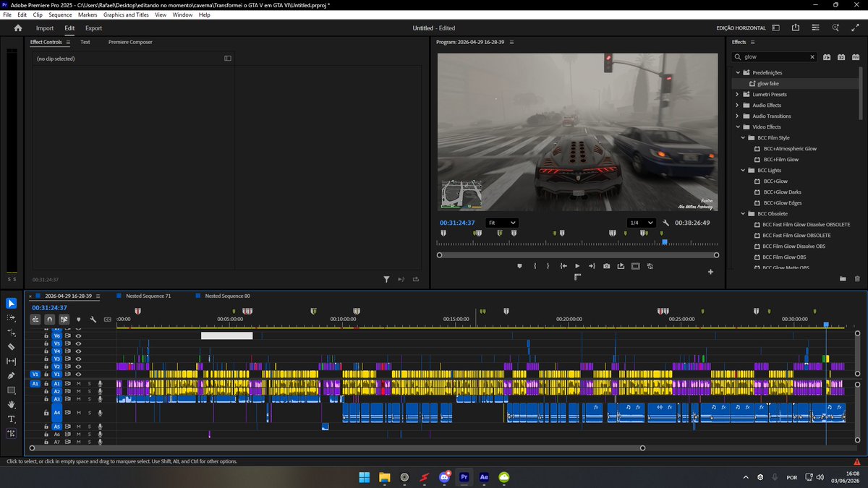Viewport: 868px width, 488px height.
Task: Select the Ripple Edit tool
Action: point(12,332)
